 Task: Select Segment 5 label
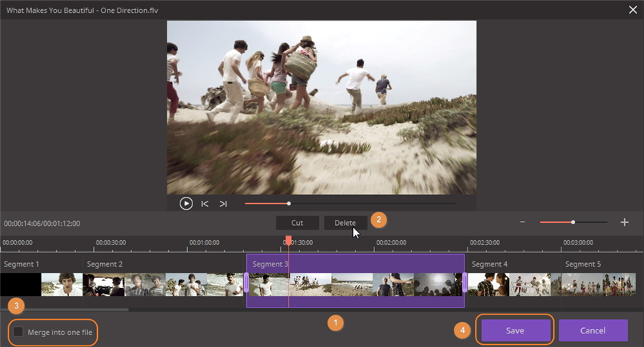point(583,264)
